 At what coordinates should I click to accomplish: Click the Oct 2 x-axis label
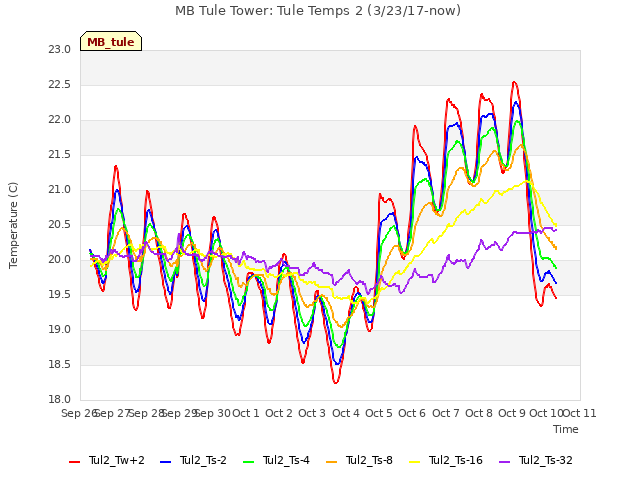pyautogui.click(x=279, y=413)
